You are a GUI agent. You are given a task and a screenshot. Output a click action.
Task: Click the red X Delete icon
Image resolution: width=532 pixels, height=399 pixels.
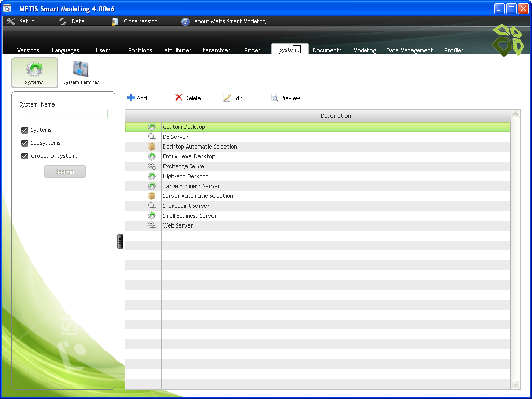click(x=179, y=98)
